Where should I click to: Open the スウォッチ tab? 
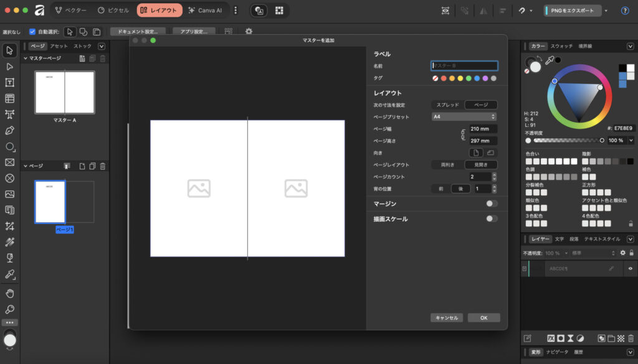pos(561,46)
